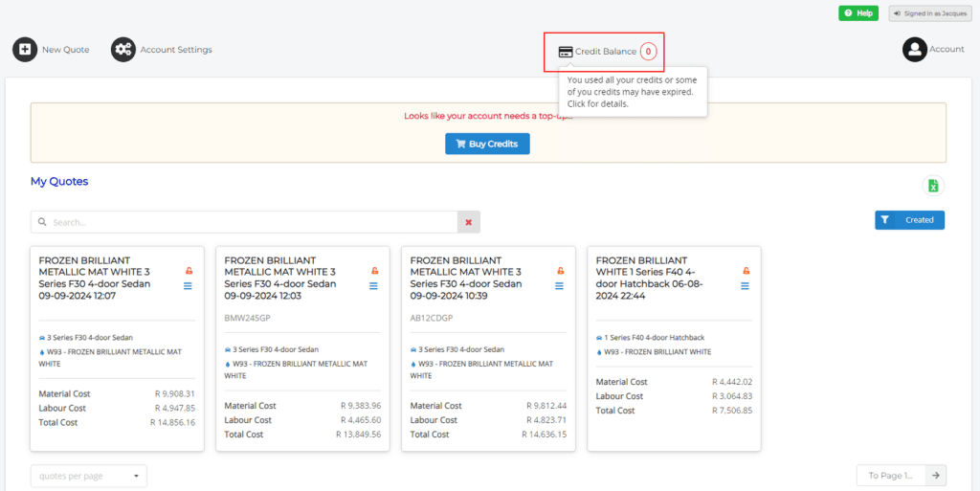This screenshot has height=491, width=980.
Task: Open menu on 1 Series F40 quote card
Action: (x=746, y=286)
